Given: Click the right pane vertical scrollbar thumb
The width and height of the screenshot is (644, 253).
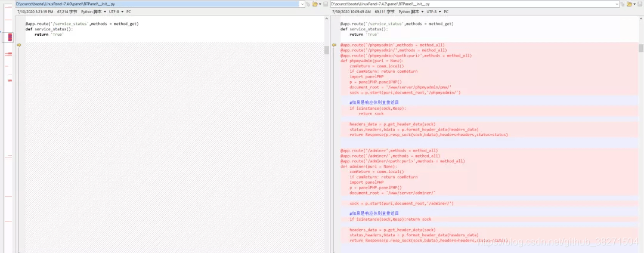Looking at the screenshot, I should (x=640, y=48).
